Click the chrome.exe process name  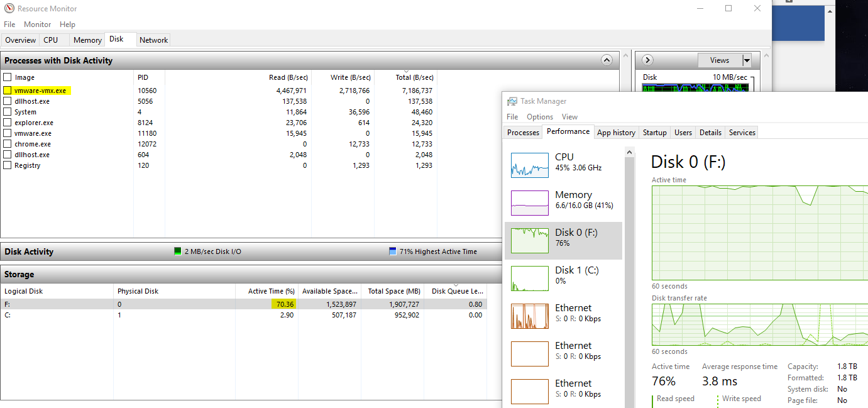(33, 144)
